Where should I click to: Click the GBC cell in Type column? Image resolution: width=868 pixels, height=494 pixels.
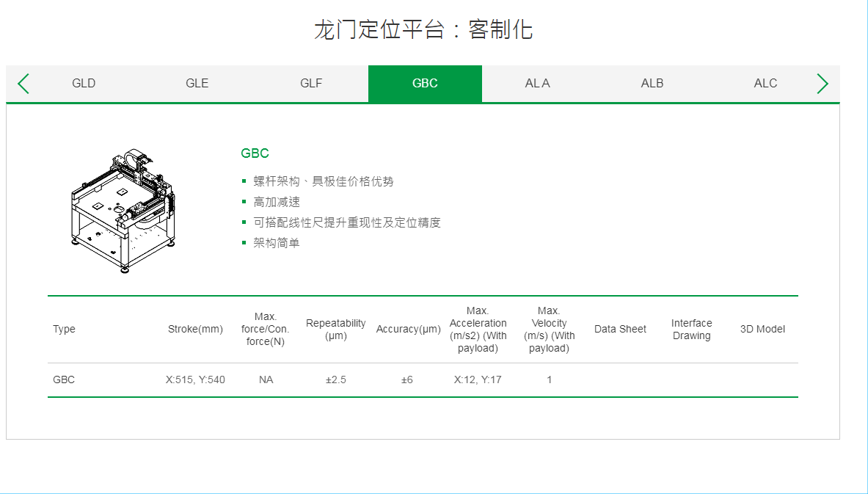pos(64,380)
